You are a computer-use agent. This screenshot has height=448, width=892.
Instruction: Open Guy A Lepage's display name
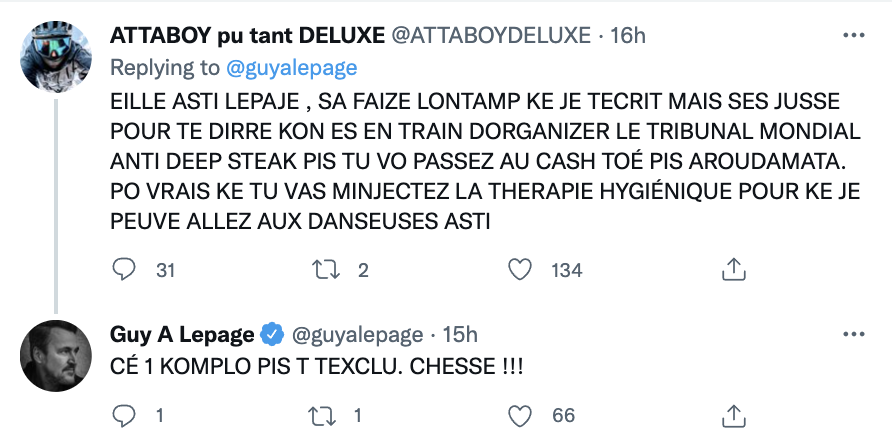click(182, 334)
